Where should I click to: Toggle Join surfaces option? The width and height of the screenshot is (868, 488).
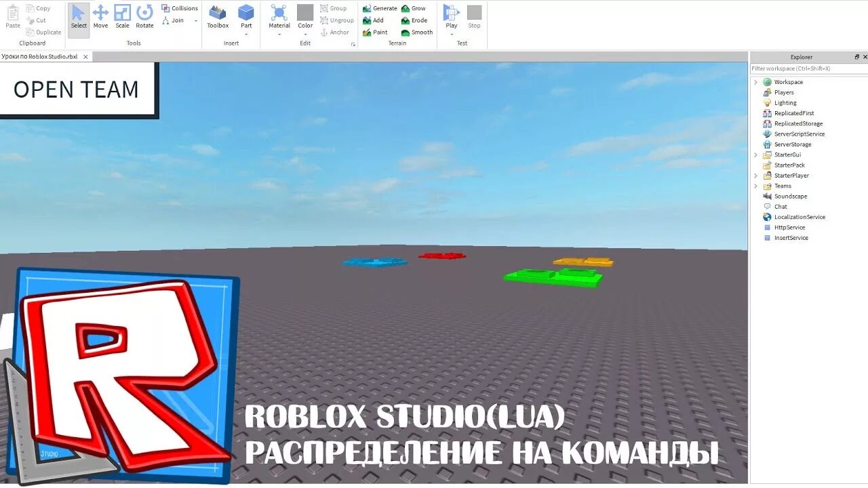pyautogui.click(x=173, y=20)
